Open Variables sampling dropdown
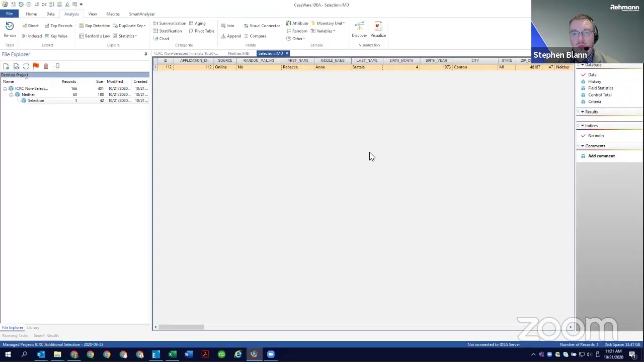The image size is (644, 362). (x=323, y=31)
